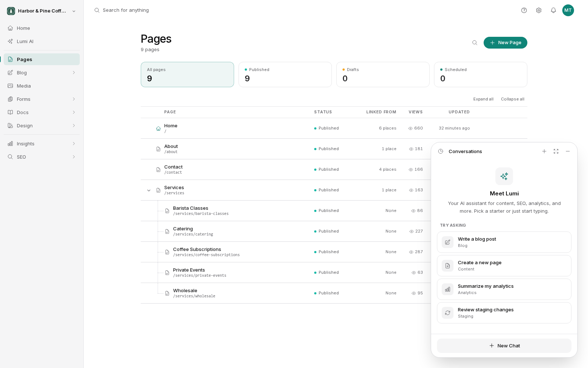Screen dimensions: 588x368
Task: Open the help icon in top bar
Action: point(524,10)
